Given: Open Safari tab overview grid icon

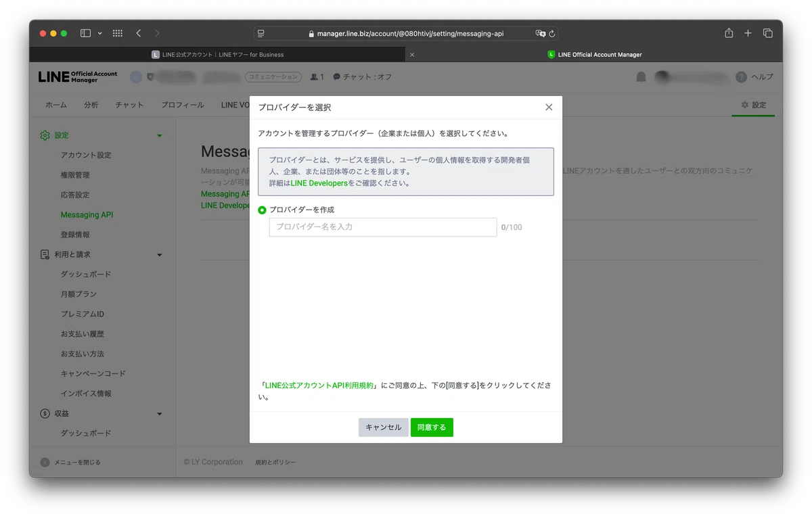Looking at the screenshot, I should pos(117,33).
